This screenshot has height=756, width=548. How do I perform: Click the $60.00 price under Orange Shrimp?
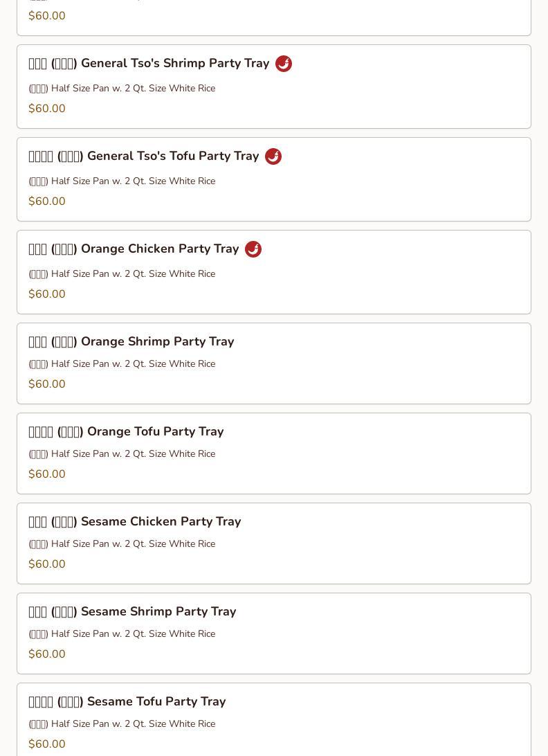(47, 384)
